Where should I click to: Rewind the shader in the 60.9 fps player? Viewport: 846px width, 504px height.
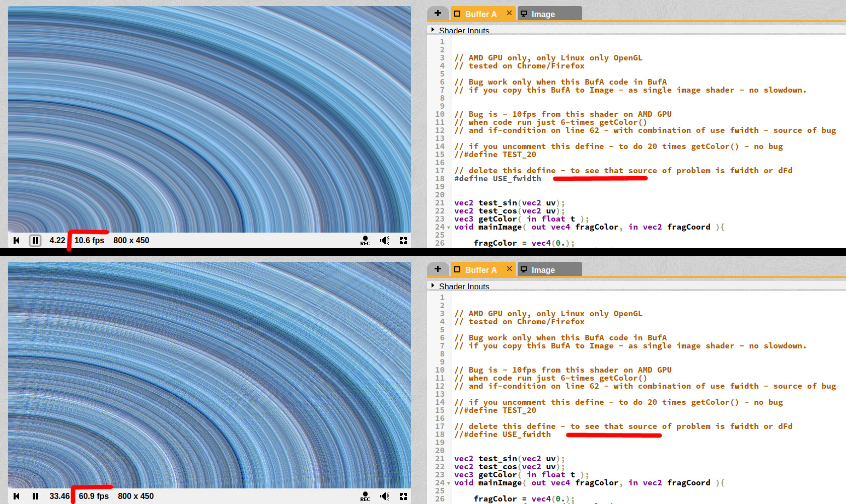(x=17, y=496)
